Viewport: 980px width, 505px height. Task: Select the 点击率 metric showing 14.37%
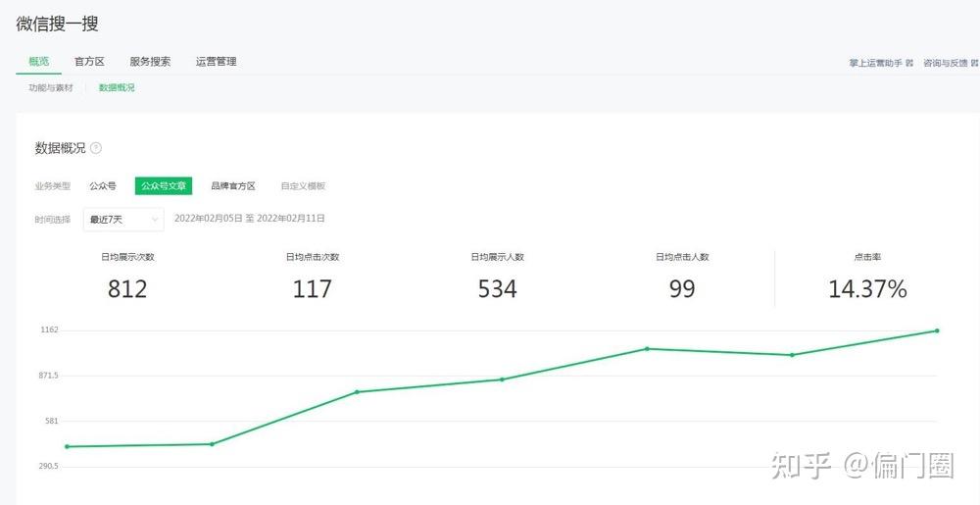tap(867, 278)
